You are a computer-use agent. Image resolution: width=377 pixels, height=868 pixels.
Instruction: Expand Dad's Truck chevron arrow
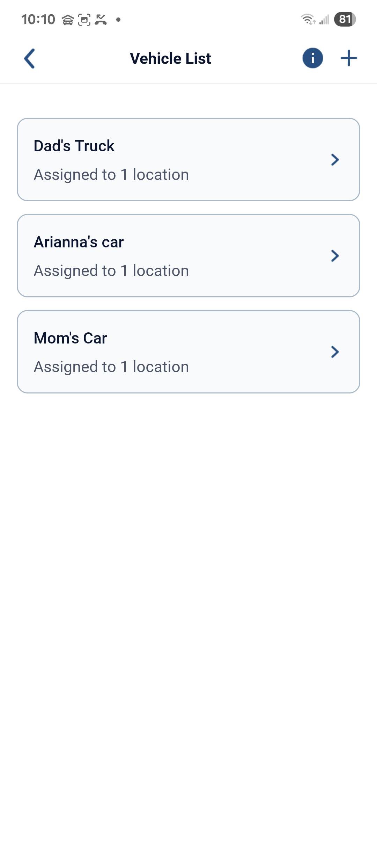point(335,160)
